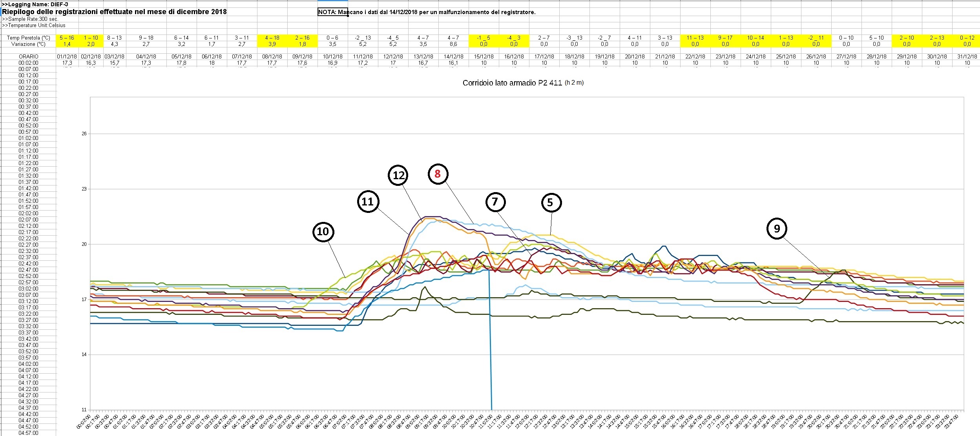This screenshot has height=436, width=980.
Task: Click the 01/12/18 date header cell
Action: point(67,56)
